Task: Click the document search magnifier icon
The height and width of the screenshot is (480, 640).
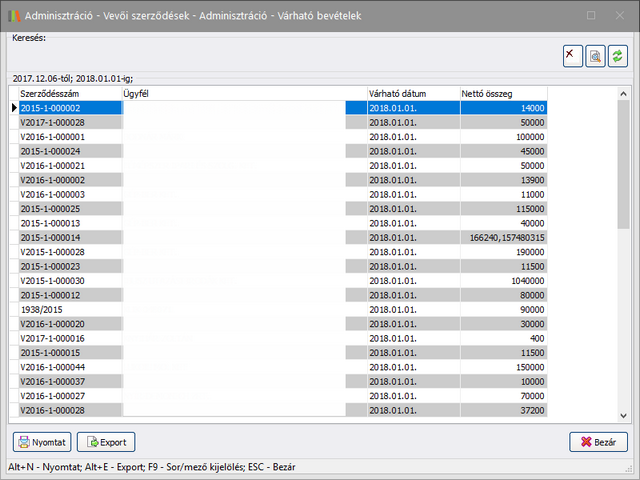Action: pyautogui.click(x=594, y=56)
